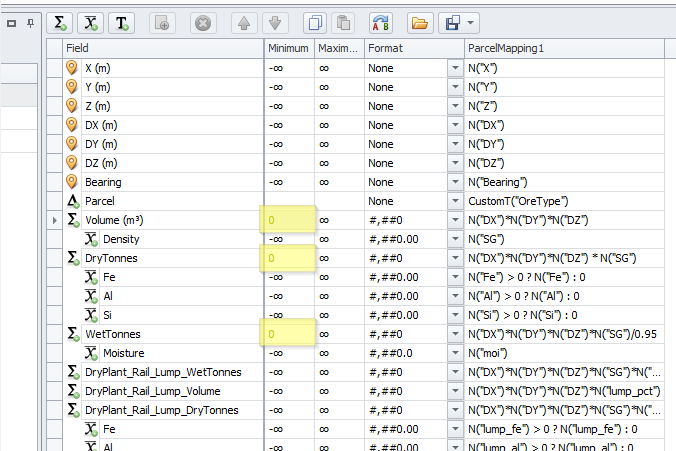This screenshot has width=676, height=451.
Task: Open Format dropdown for Parcel row
Action: tap(454, 201)
